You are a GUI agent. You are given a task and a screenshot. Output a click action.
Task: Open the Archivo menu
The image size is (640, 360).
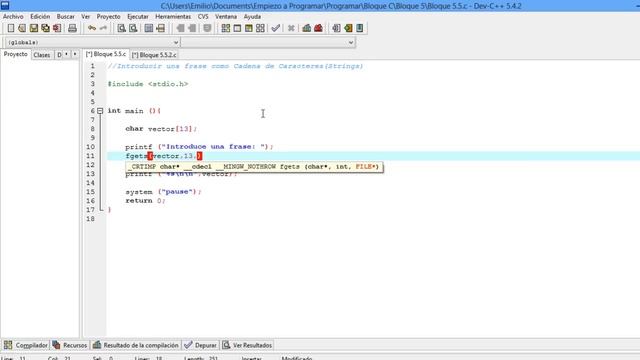click(13, 16)
